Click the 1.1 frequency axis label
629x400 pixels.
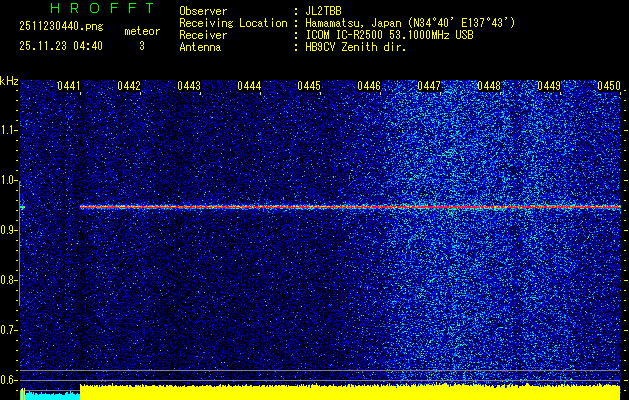pyautogui.click(x=9, y=130)
